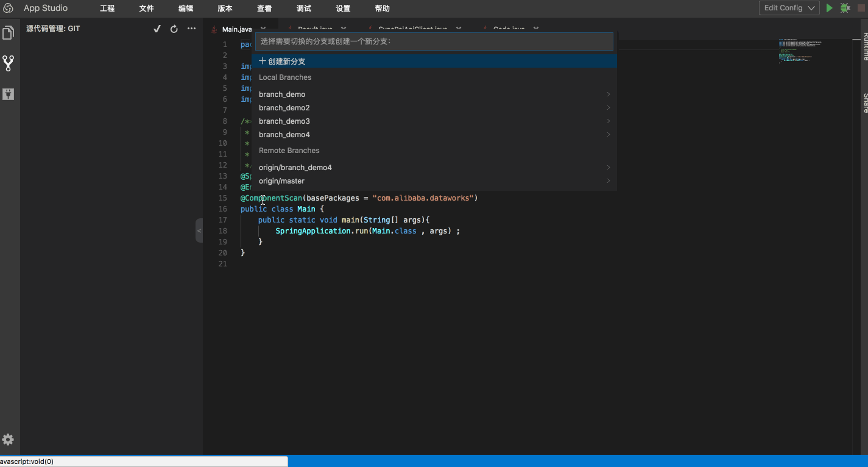Click line number 18 in gutter

222,231
